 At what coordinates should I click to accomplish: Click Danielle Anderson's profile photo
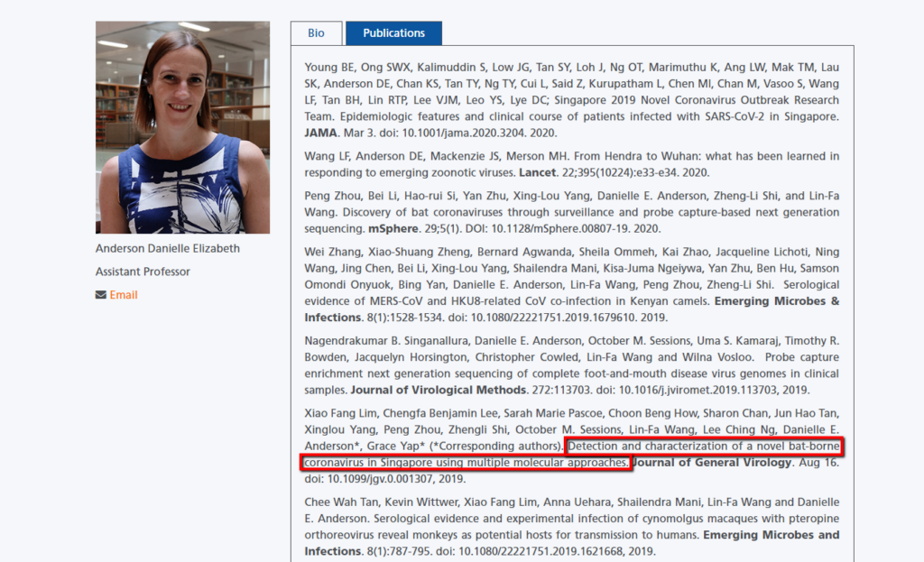[x=182, y=127]
